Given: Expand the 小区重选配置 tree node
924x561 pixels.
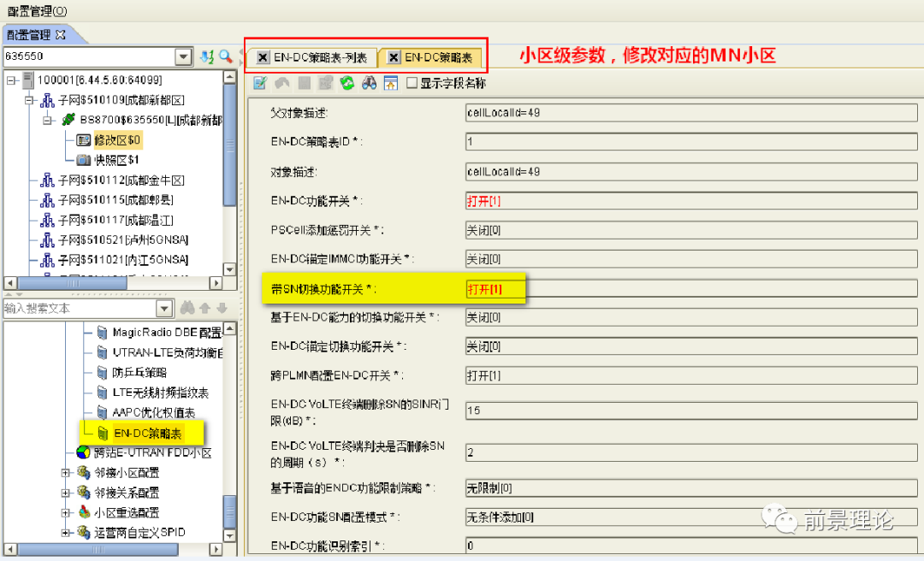Looking at the screenshot, I should click(x=66, y=513).
